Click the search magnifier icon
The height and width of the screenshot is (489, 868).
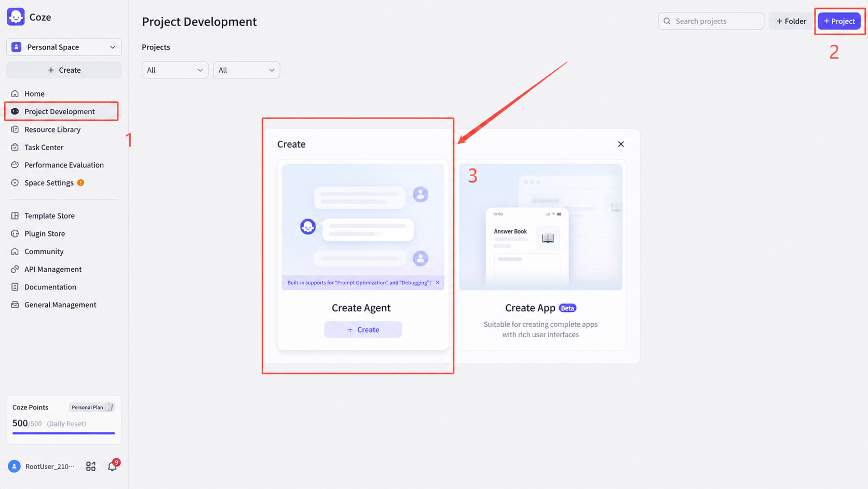pyautogui.click(x=667, y=21)
